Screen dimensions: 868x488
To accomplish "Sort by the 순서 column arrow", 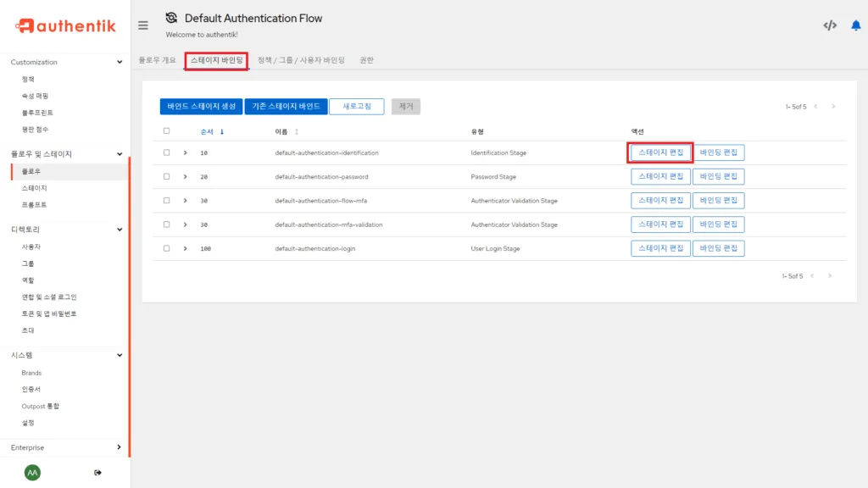I will pos(222,131).
